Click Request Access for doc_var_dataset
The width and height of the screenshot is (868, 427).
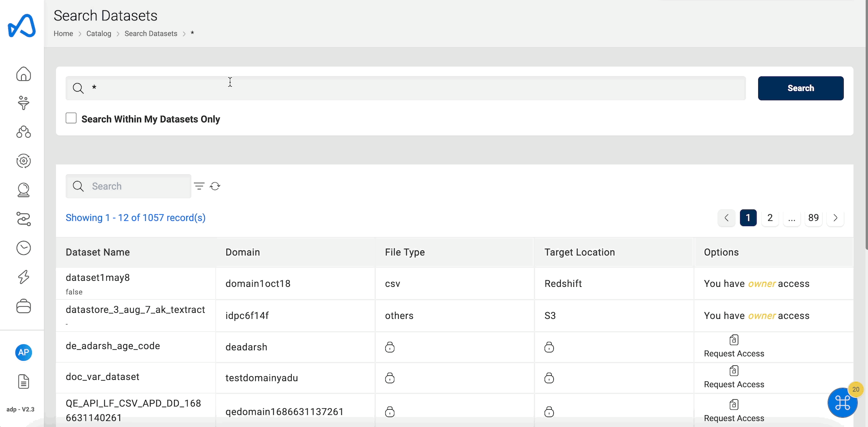[734, 384]
